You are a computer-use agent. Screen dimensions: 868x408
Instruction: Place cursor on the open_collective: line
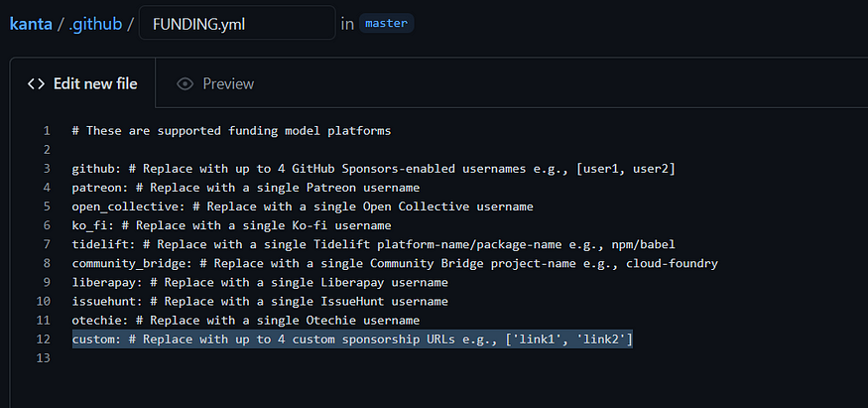[x=303, y=206]
